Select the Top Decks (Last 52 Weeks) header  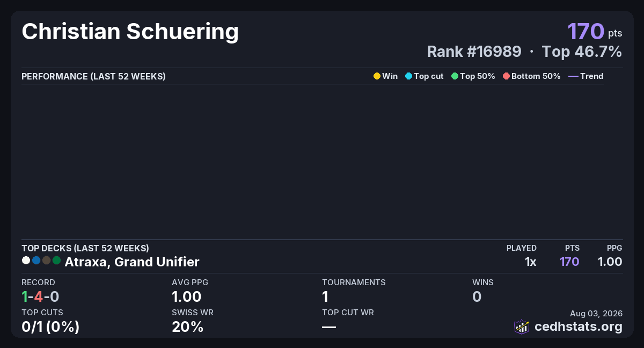coord(85,248)
